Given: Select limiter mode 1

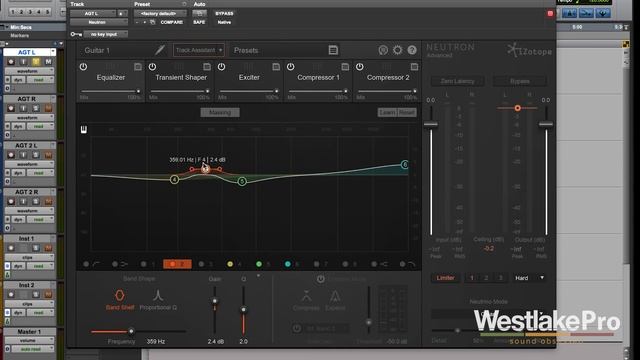Looking at the screenshot, I should point(471,278).
